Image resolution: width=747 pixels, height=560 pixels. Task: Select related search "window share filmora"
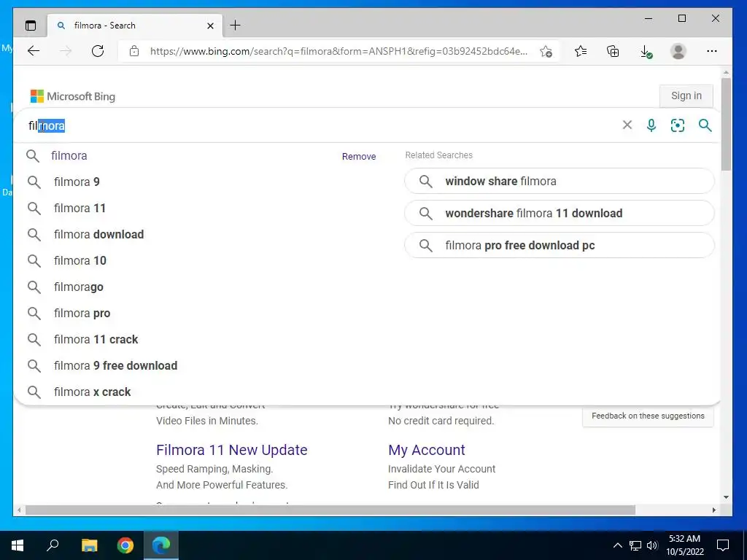pyautogui.click(x=560, y=181)
